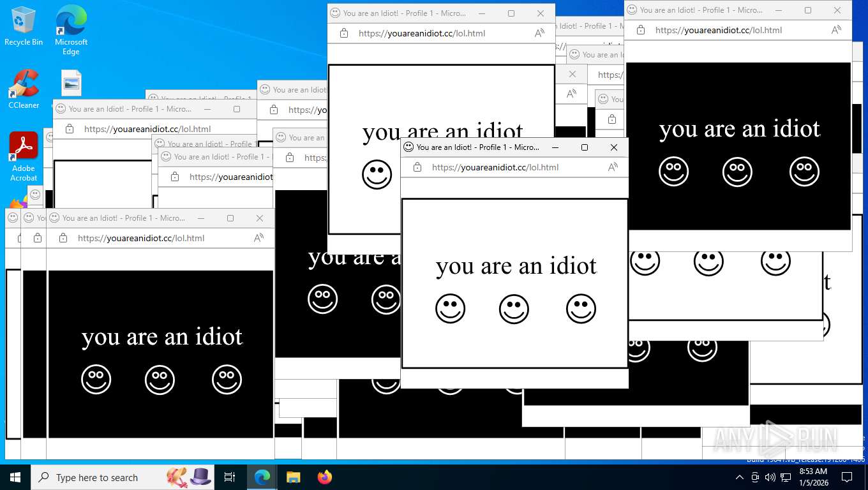Click the lock icon in the front center window

[x=417, y=167]
